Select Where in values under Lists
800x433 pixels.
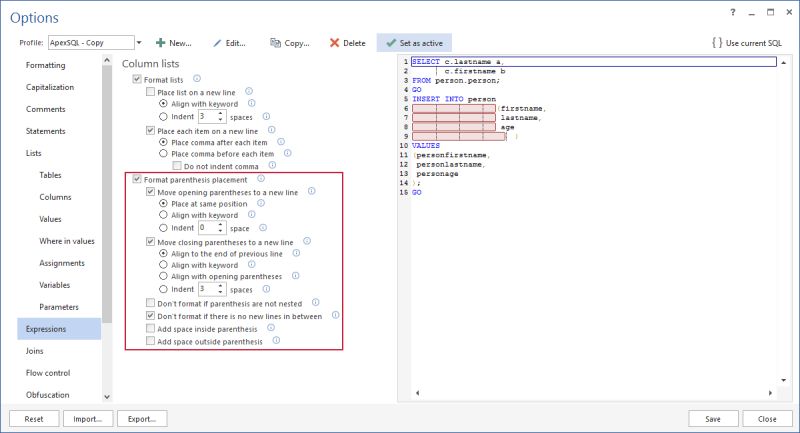[x=67, y=241]
